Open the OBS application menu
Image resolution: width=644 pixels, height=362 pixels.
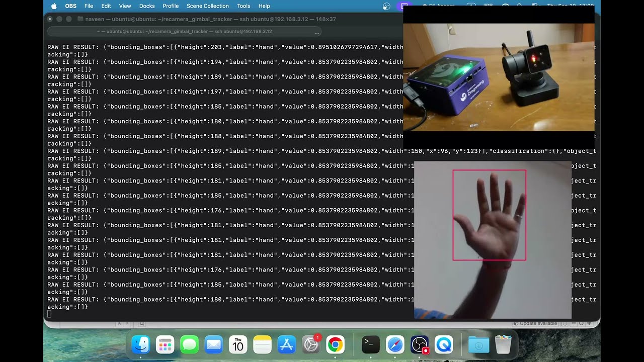[x=71, y=6]
